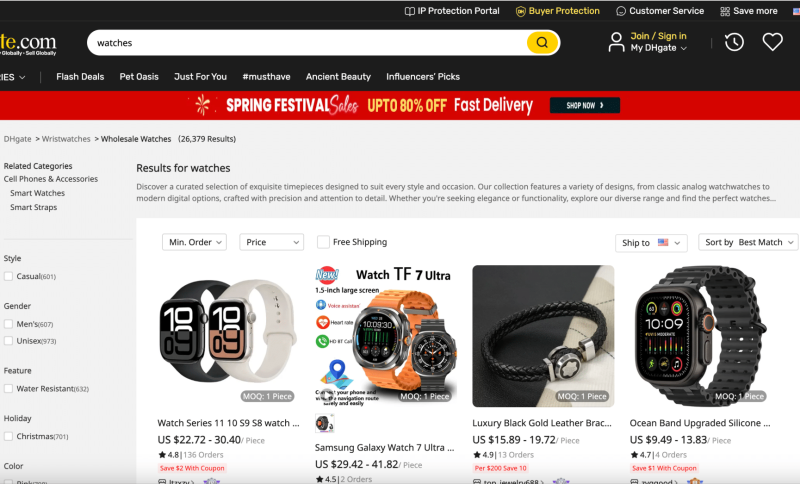The image size is (800, 484).
Task: Click the IP Protection Portal icon
Action: (x=409, y=11)
